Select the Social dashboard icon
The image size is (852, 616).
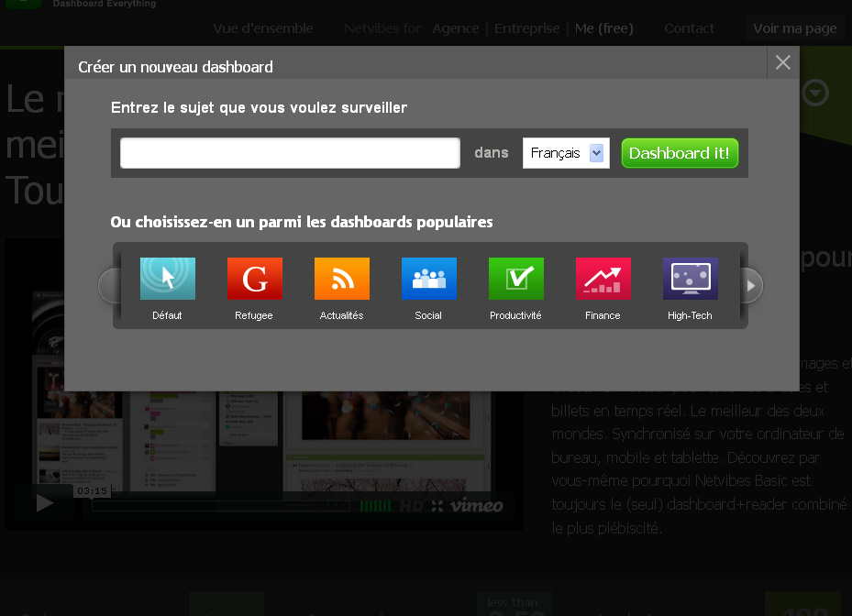click(x=428, y=279)
